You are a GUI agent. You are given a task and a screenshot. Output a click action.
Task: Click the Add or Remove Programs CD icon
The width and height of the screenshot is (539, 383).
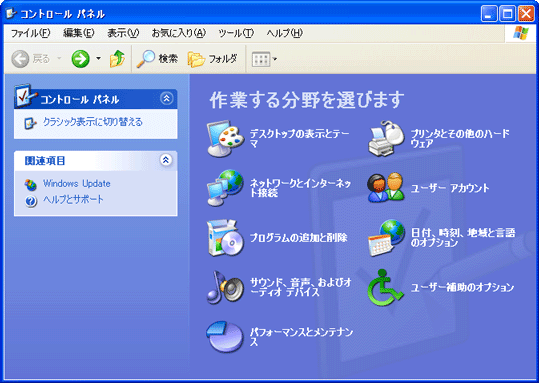226,238
